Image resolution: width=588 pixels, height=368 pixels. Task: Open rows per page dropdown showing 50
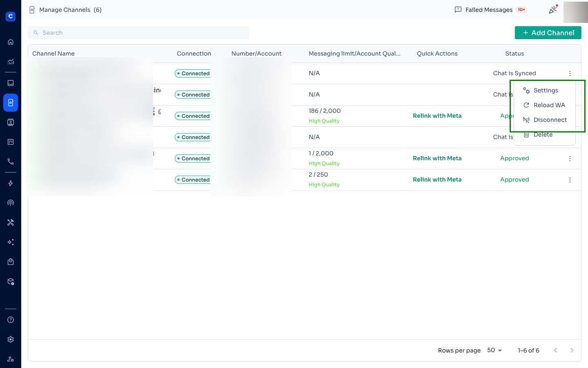point(494,350)
